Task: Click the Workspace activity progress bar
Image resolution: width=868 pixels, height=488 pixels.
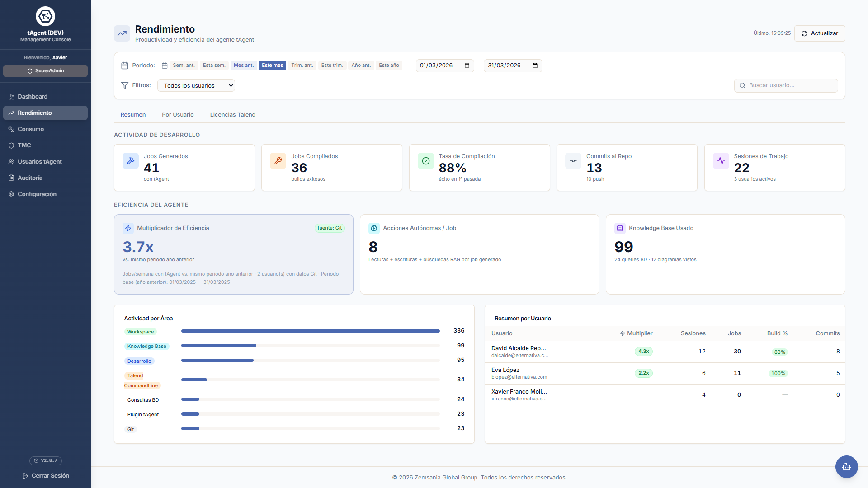Action: coord(310,331)
